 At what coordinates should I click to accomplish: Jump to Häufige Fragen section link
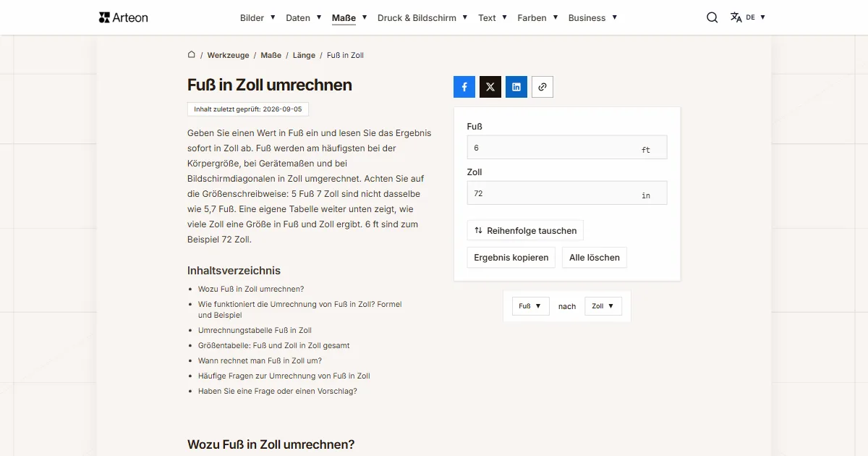pyautogui.click(x=284, y=376)
